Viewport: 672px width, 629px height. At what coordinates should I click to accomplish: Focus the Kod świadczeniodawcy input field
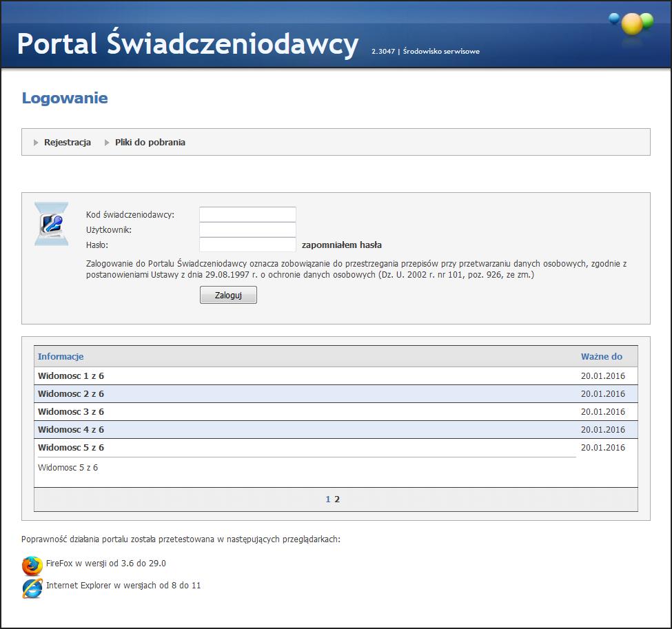click(x=247, y=214)
